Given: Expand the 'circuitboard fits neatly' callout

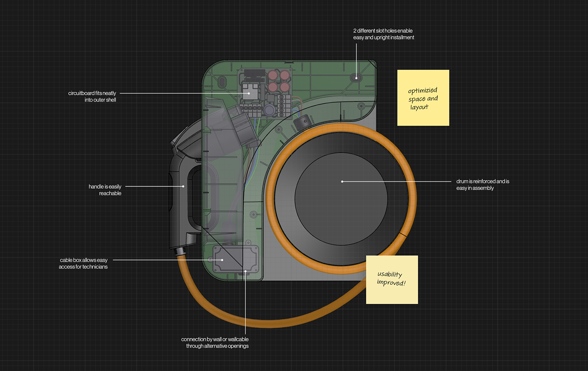Looking at the screenshot, I should coord(93,97).
